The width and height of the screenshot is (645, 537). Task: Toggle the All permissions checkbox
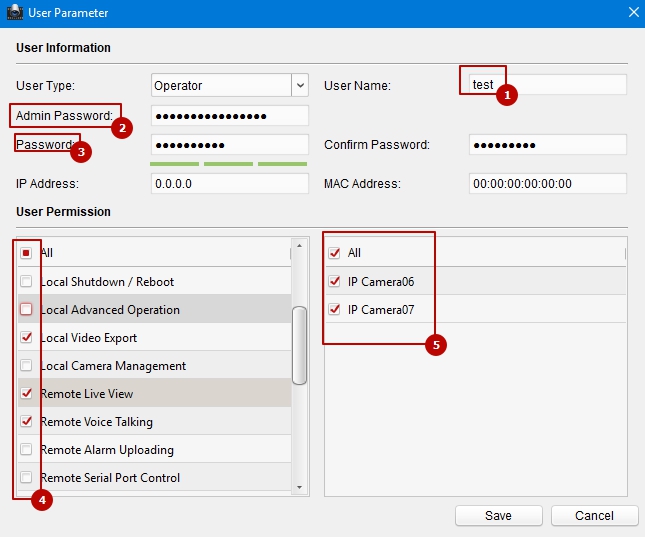pos(27,254)
